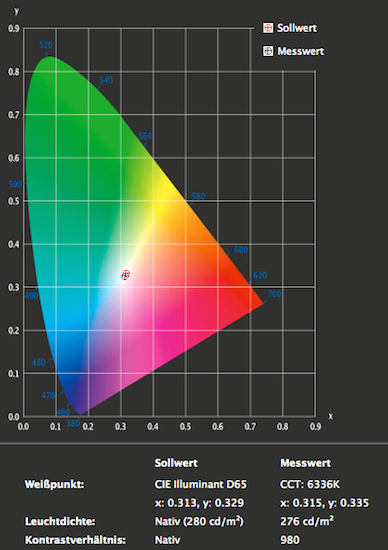388x550 pixels.
Task: Click the 490 wavelength label
Action: pyautogui.click(x=31, y=296)
